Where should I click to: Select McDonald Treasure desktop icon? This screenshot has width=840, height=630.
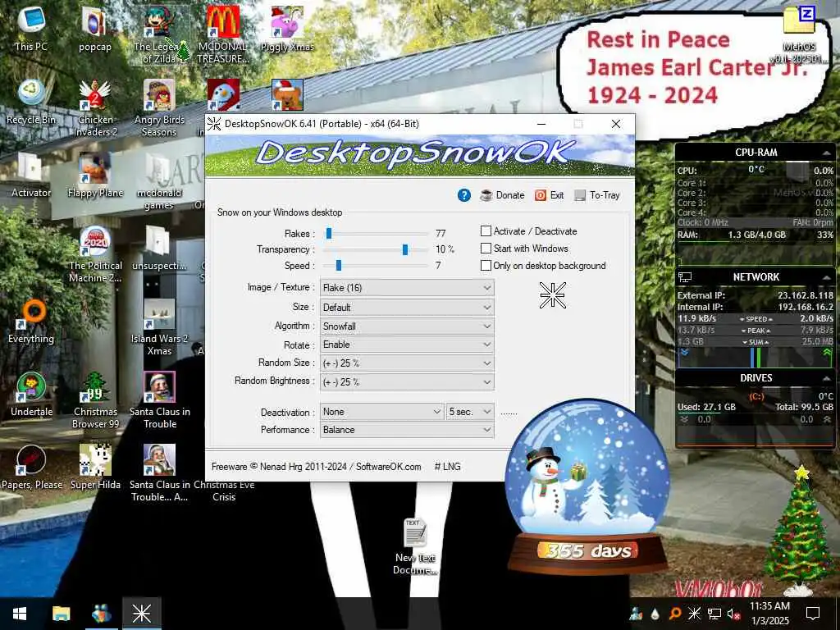pos(223,34)
